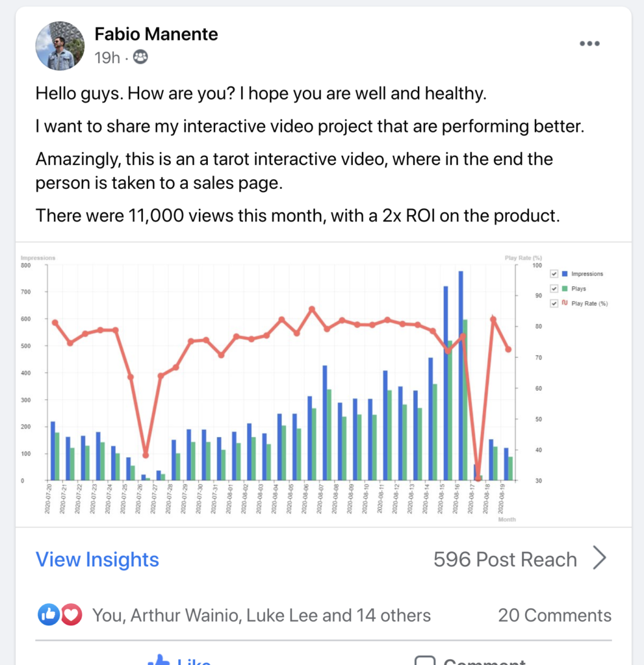Toggle the Play Rate (%) legend checkbox
Image resolution: width=644 pixels, height=665 pixels.
point(554,303)
